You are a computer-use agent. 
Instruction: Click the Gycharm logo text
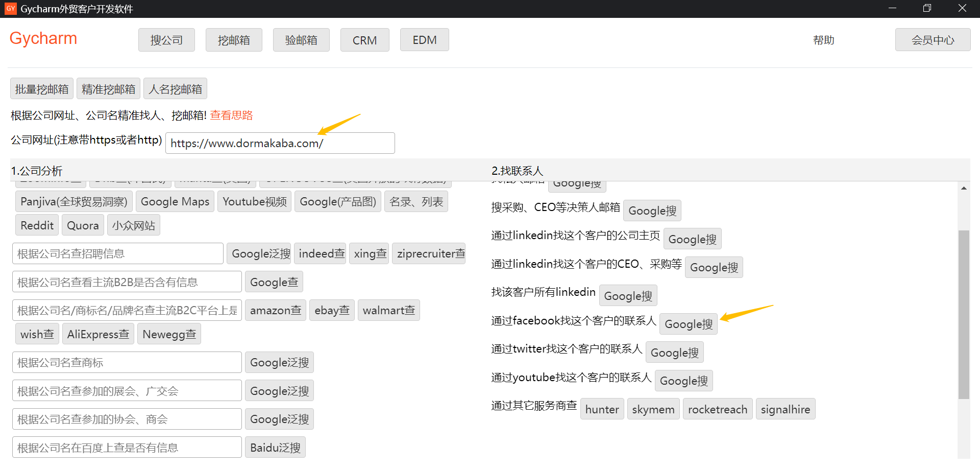point(43,38)
